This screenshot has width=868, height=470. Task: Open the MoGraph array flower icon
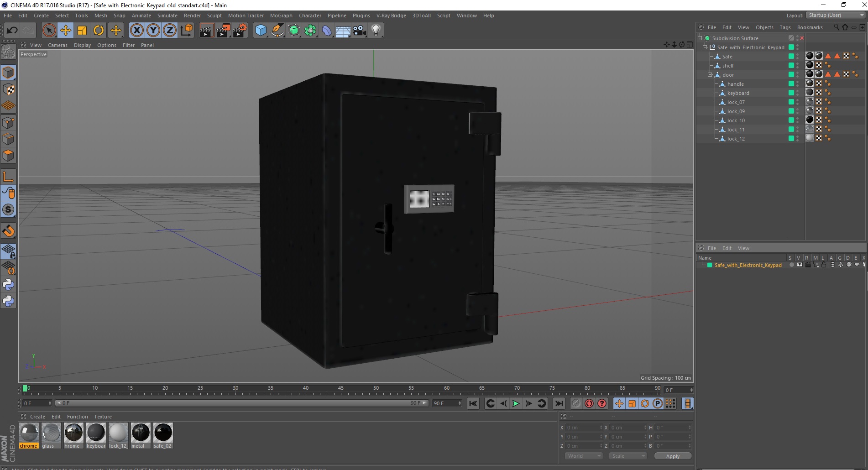click(310, 31)
